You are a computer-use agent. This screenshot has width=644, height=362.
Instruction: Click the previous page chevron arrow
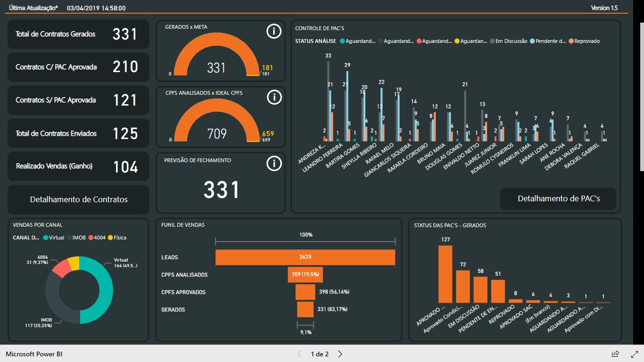[x=300, y=354]
